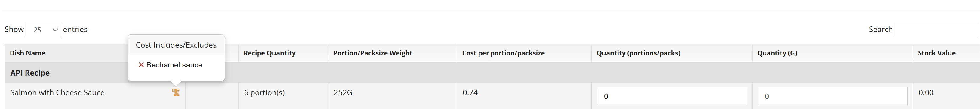
Task: Click the dropdown chevron next to 25
Action: point(55,30)
